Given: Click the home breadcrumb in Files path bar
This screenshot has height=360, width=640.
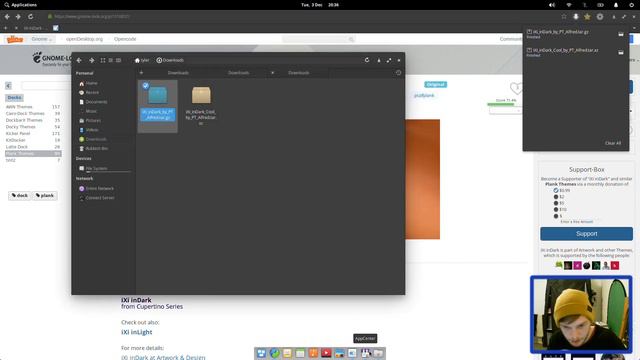Looking at the screenshot, I should coord(142,60).
